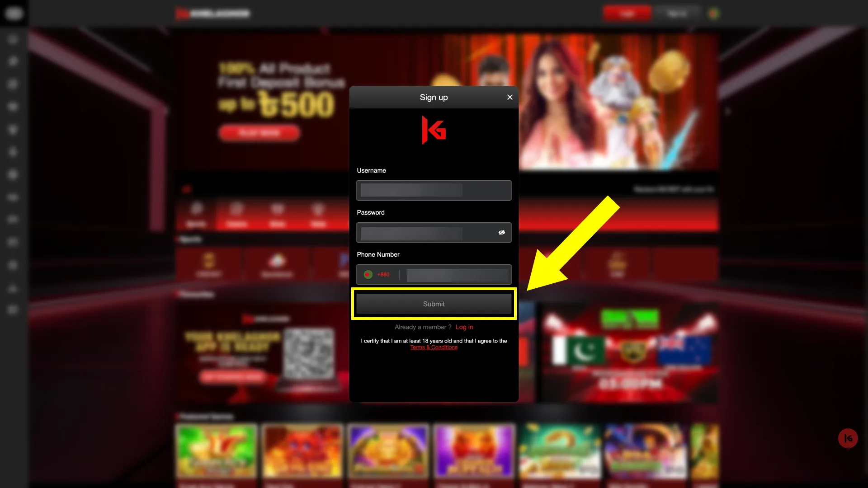Click the password visibility toggle icon
The width and height of the screenshot is (868, 488).
502,232
